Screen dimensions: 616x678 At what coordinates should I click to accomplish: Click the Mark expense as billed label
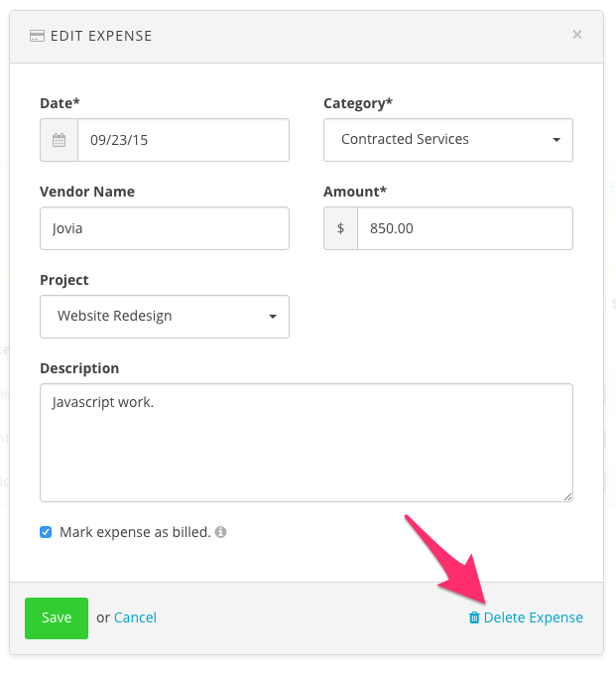(135, 532)
